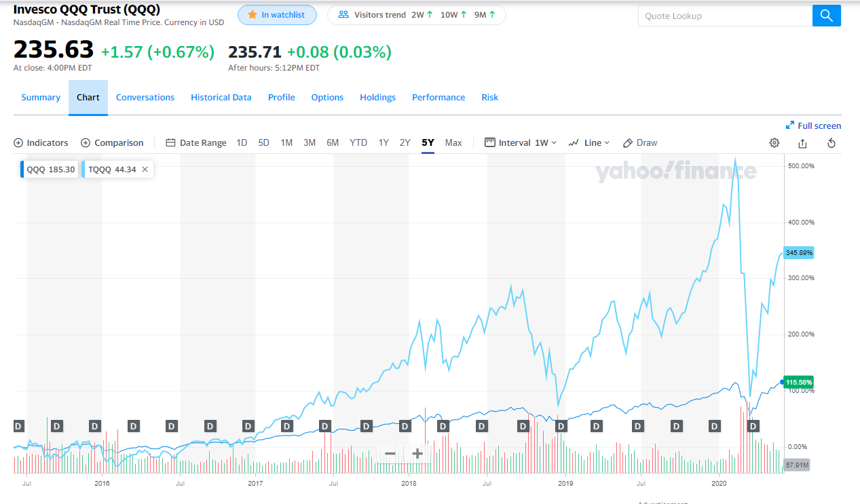Select the Draw tool
This screenshot has width=860, height=504.
click(640, 143)
